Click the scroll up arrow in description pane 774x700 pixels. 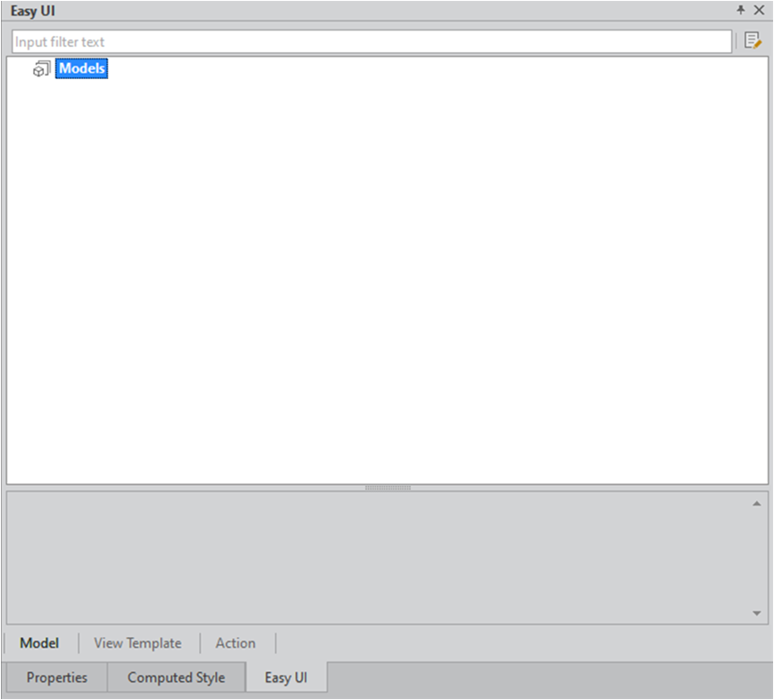click(757, 503)
